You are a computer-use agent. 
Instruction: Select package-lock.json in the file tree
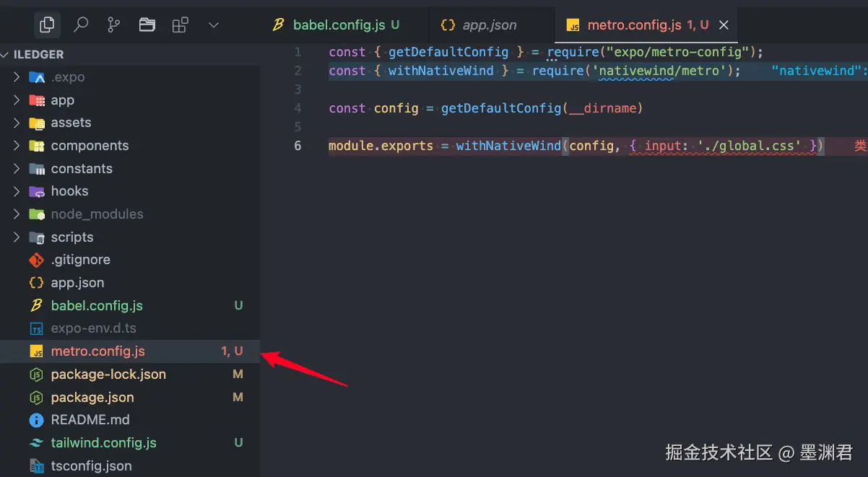click(x=108, y=375)
